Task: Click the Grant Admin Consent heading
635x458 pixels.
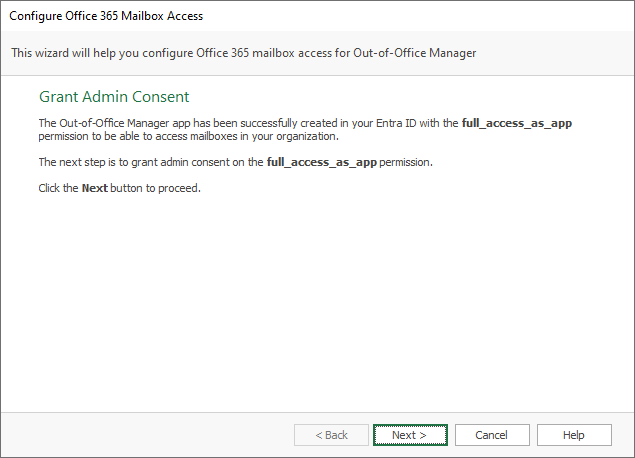Action: [x=114, y=97]
